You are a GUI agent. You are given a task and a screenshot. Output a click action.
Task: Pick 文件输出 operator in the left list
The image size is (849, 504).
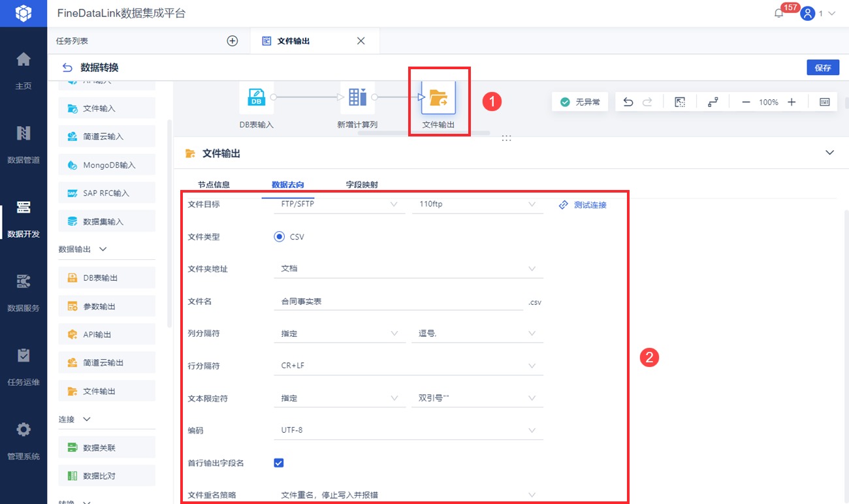[107, 391]
